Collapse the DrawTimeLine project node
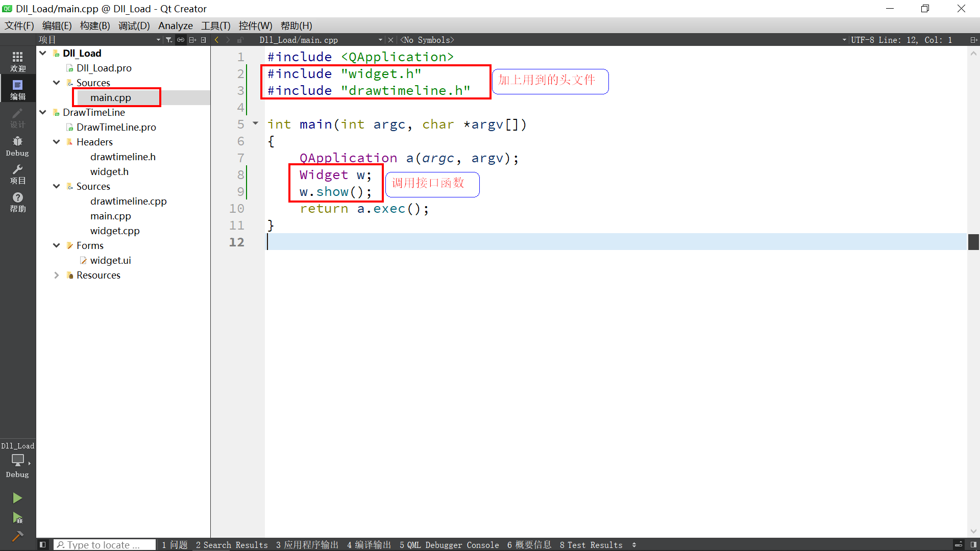 click(43, 112)
